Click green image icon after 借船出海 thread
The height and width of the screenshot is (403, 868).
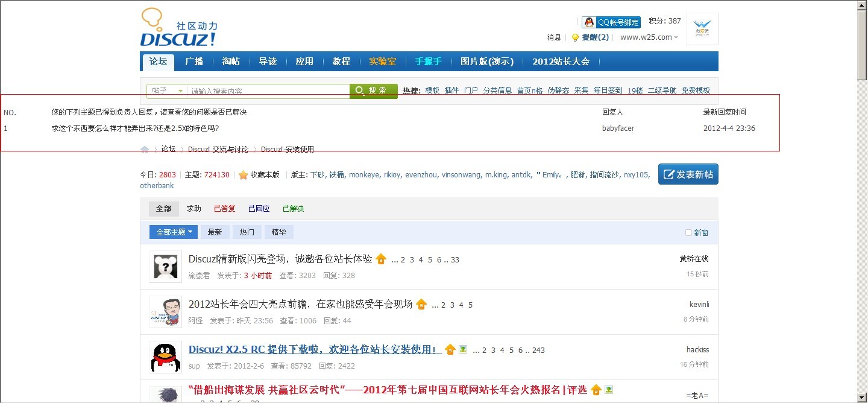[609, 389]
